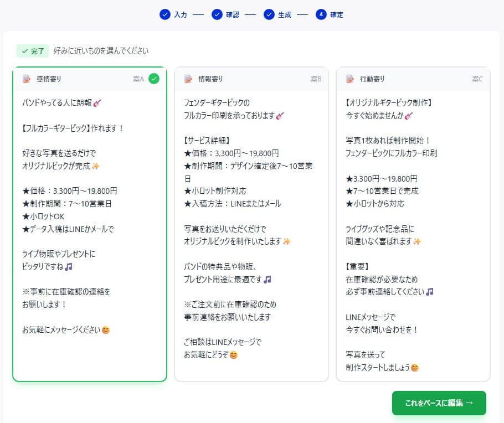Screen dimensions: 504x423
Task: Select the 情報寄り proposal card
Action: coord(251,221)
